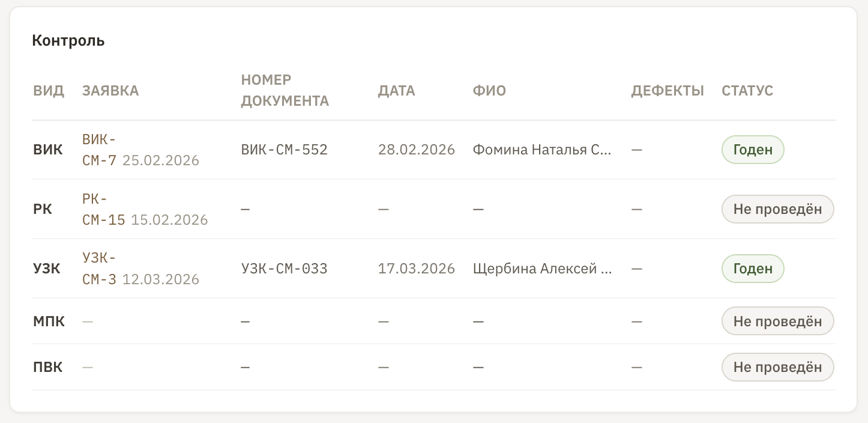Click the date 17.03.2026
The height and width of the screenshot is (423, 868).
pyautogui.click(x=417, y=269)
